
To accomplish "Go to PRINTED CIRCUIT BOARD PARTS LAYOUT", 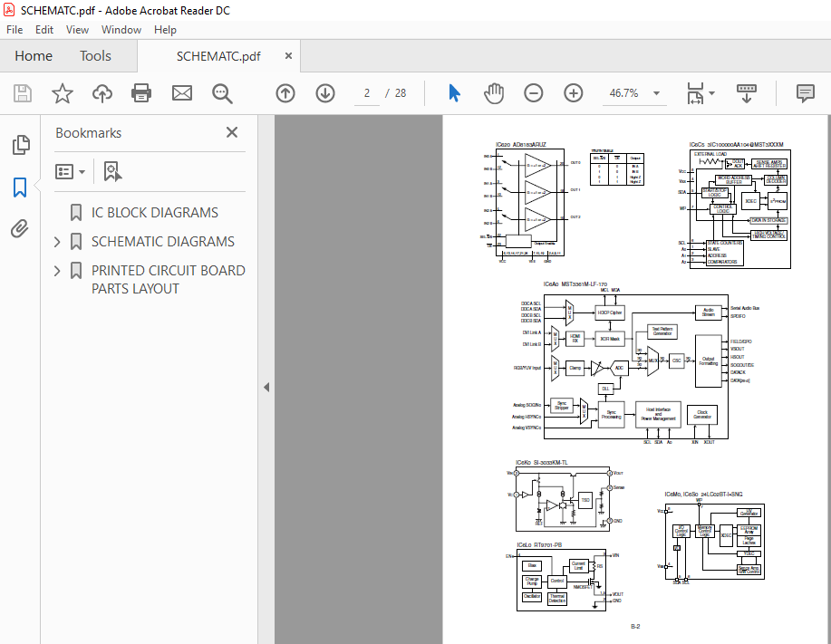I will click(168, 280).
